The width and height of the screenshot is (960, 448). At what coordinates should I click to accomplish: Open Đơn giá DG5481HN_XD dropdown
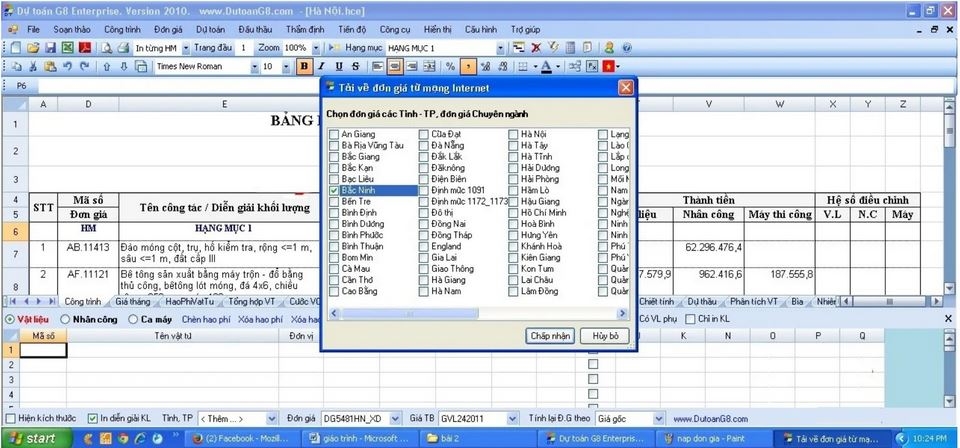[x=397, y=419]
